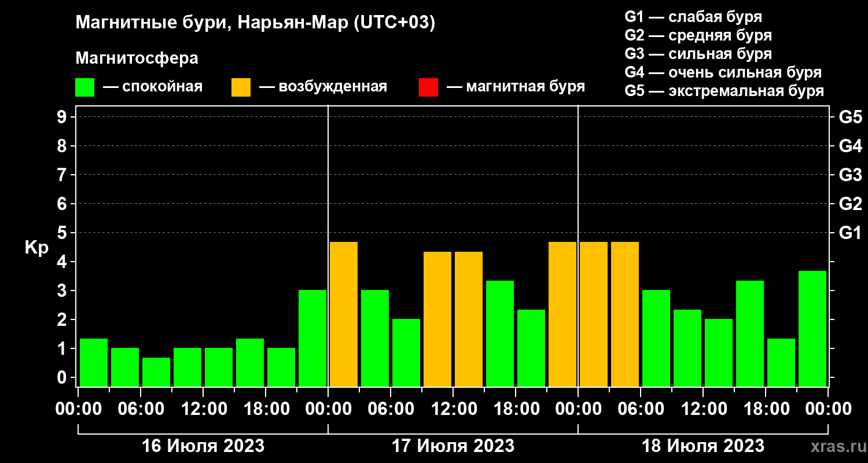This screenshot has height=463, width=868.
Task: Click the G5 label on the right axis
Action: point(851,117)
